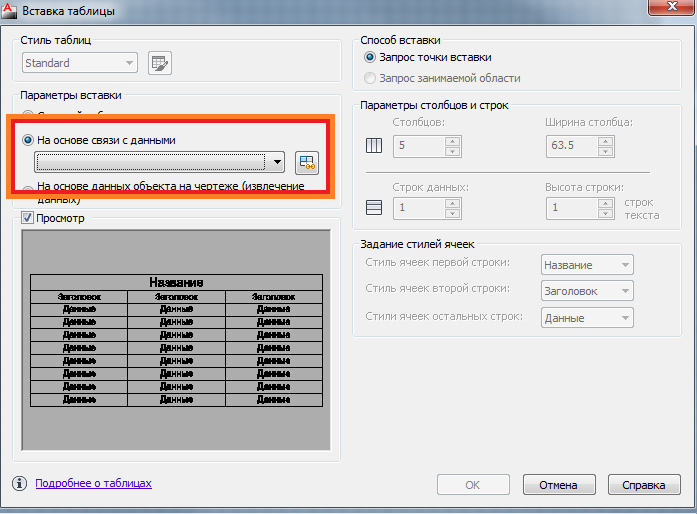This screenshot has height=514, width=697.
Task: Close the Вставка таблицы dialog
Action: click(x=668, y=10)
